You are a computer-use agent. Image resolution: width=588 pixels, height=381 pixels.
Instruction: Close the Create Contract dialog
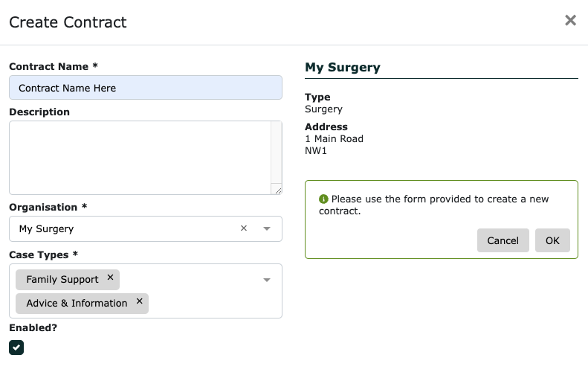click(x=570, y=20)
